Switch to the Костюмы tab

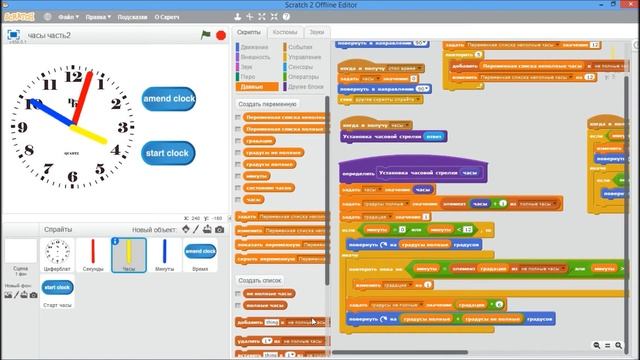click(285, 32)
